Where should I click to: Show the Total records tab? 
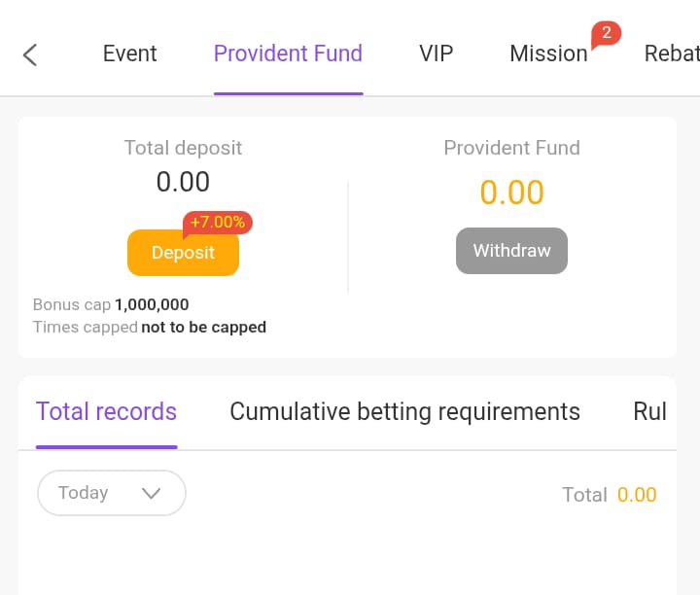tap(106, 411)
